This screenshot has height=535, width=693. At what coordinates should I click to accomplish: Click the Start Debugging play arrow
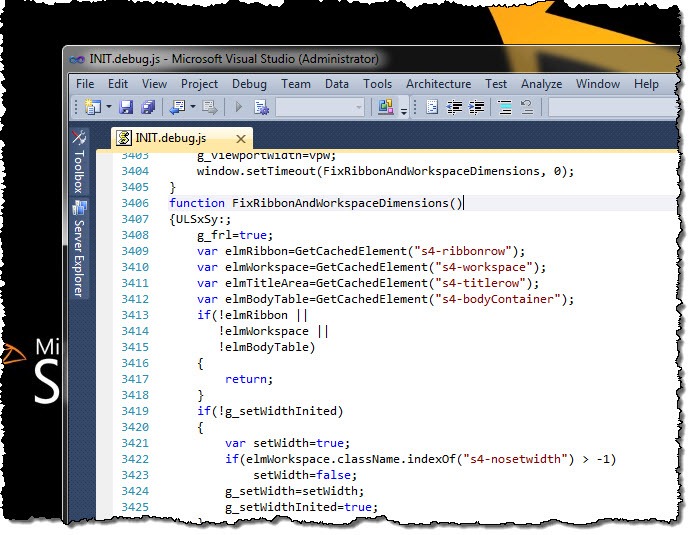[x=239, y=107]
